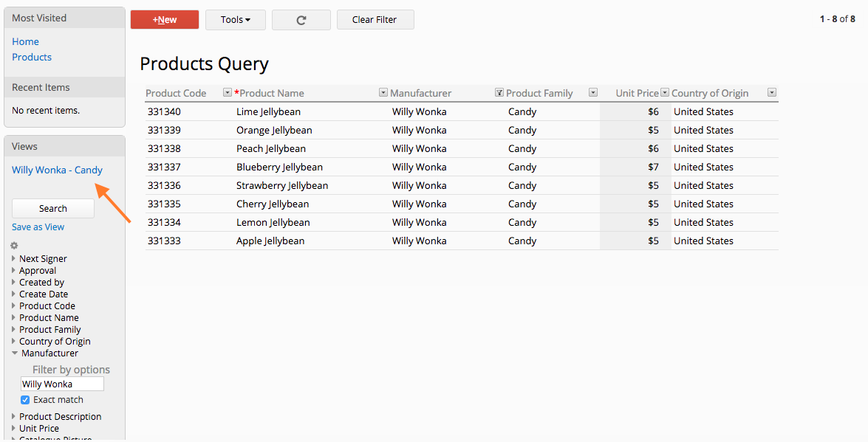Image resolution: width=868 pixels, height=442 pixels.
Task: Sort by Country of Origin column header
Action: [710, 93]
